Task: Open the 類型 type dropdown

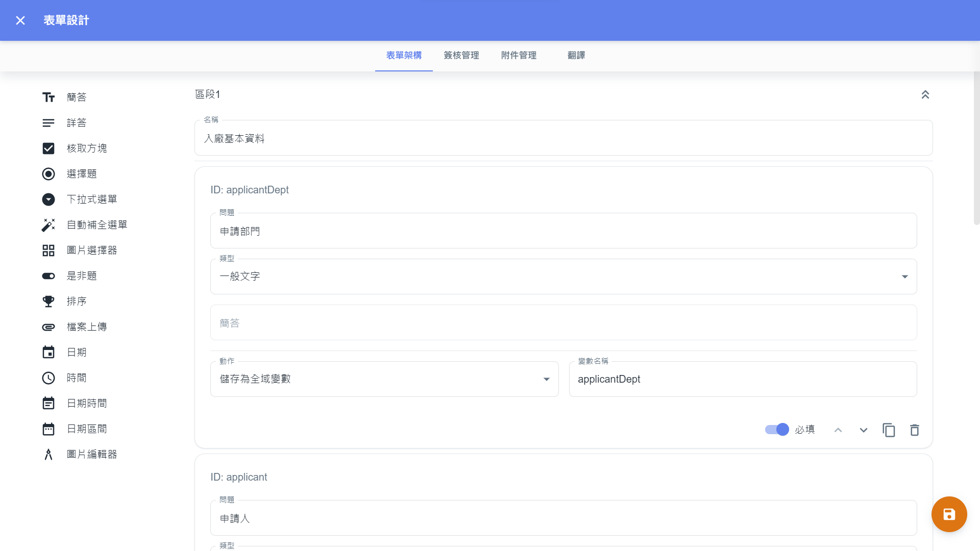Action: point(563,277)
